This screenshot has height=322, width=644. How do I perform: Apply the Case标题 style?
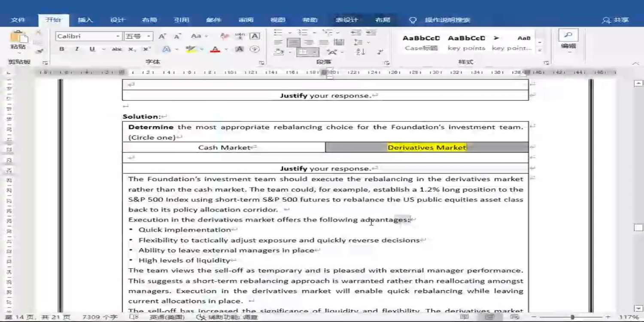pyautogui.click(x=421, y=43)
